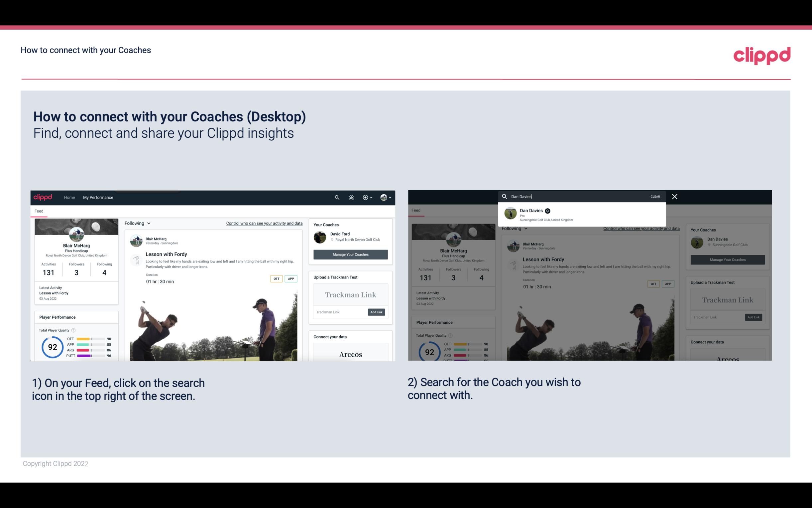The height and width of the screenshot is (508, 812).
Task: Expand the Home navigation menu item
Action: 69,197
